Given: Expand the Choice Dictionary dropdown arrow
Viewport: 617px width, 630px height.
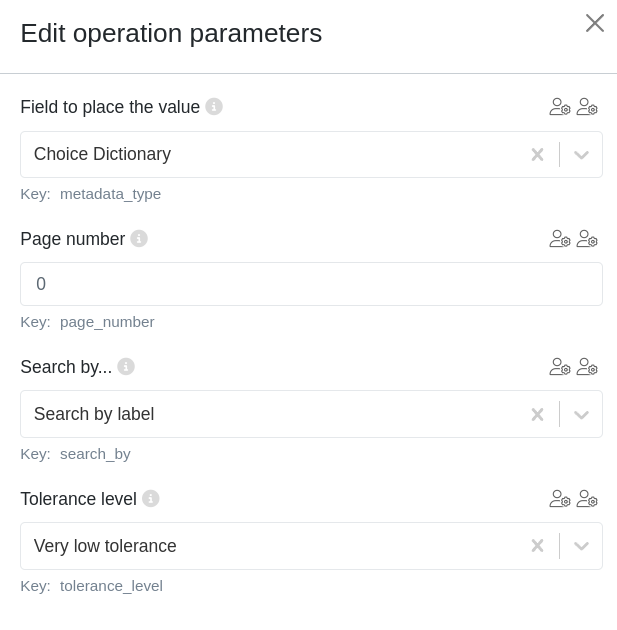Looking at the screenshot, I should click(581, 154).
